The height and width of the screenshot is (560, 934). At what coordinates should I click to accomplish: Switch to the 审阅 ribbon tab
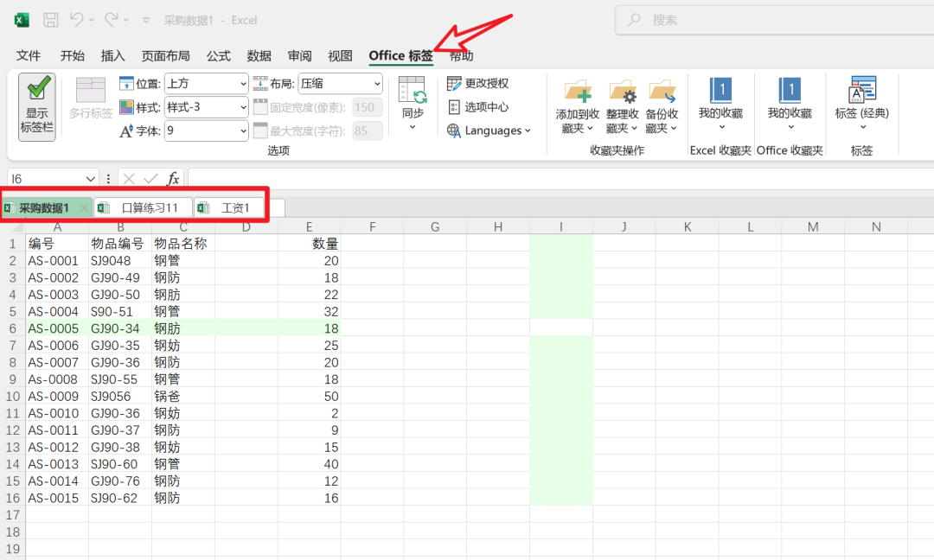[299, 56]
